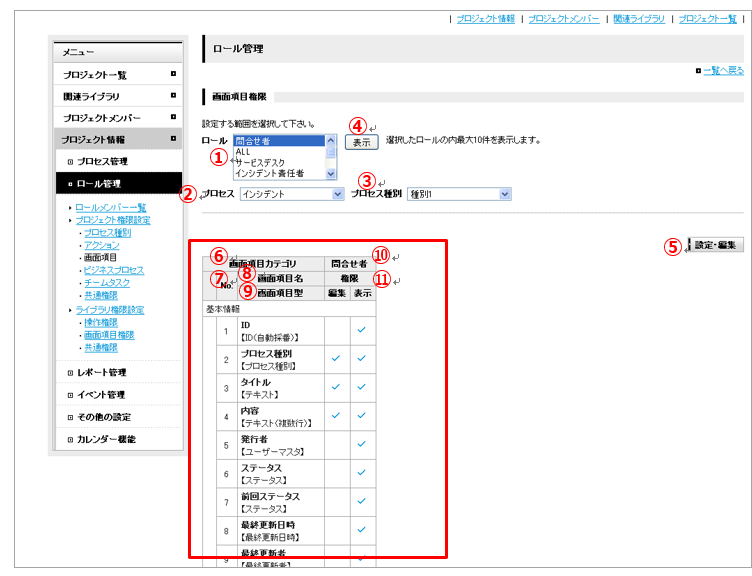Screen dimensions: 752x576
Task: Click タイトル item name in row 3
Action: point(256,382)
